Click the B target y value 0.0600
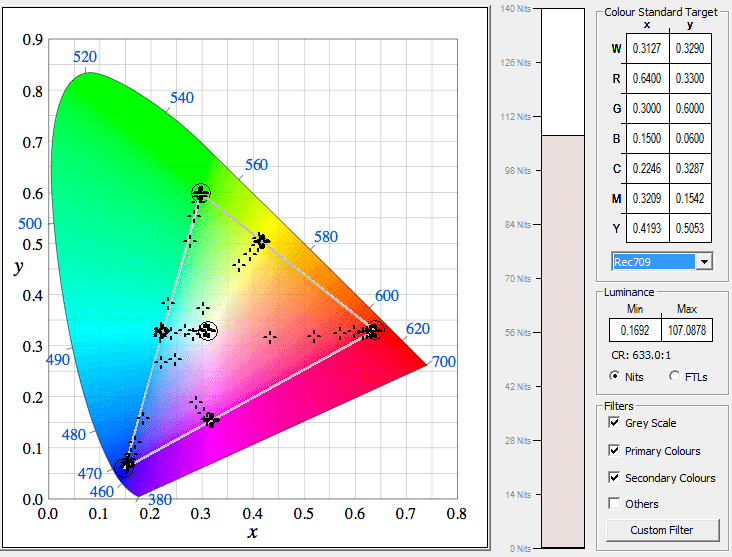 coord(690,138)
